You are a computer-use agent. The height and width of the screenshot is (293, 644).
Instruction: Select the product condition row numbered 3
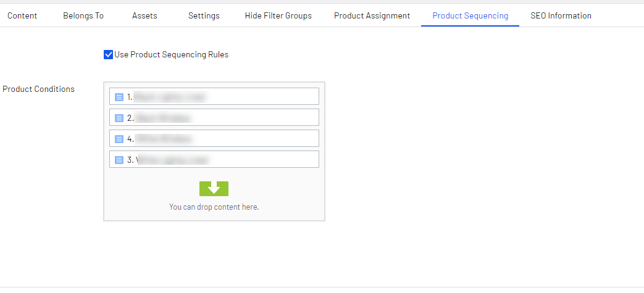(222, 160)
